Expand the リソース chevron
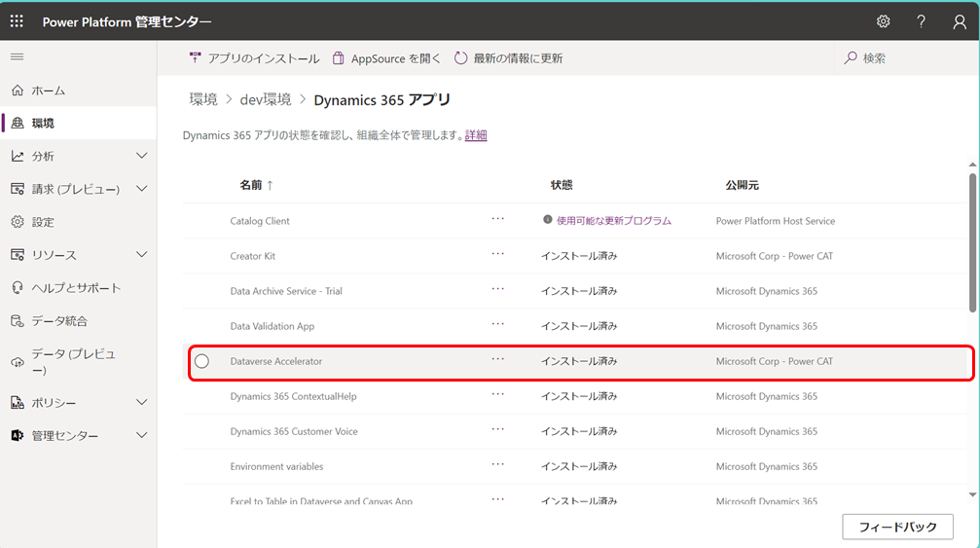This screenshot has width=980, height=548. tap(142, 254)
